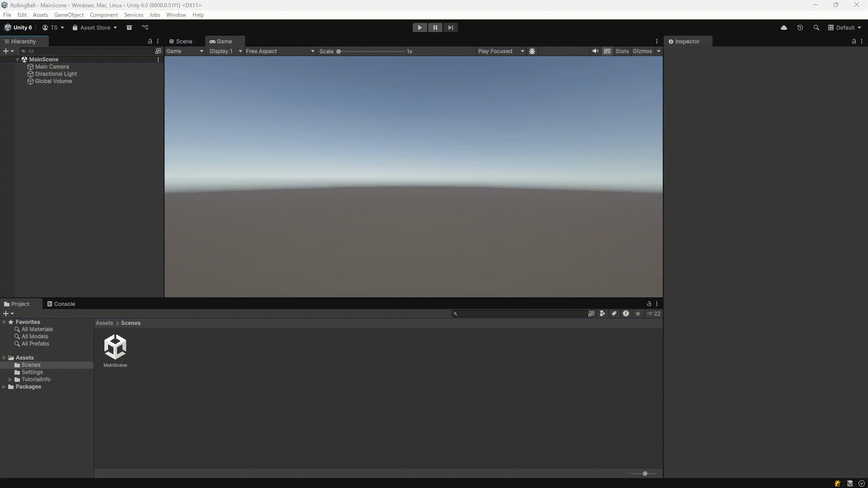868x488 pixels.
Task: Open the Free Aspect dropdown
Action: pos(278,51)
